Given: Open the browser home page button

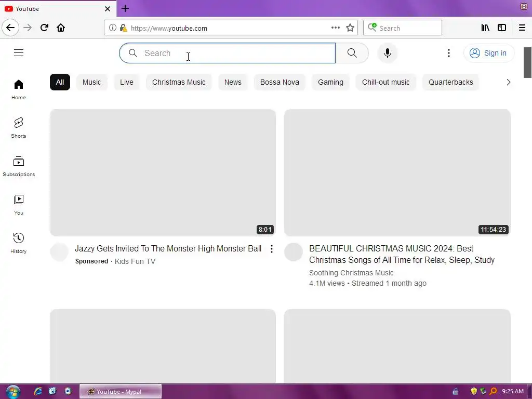Looking at the screenshot, I should pos(61,28).
